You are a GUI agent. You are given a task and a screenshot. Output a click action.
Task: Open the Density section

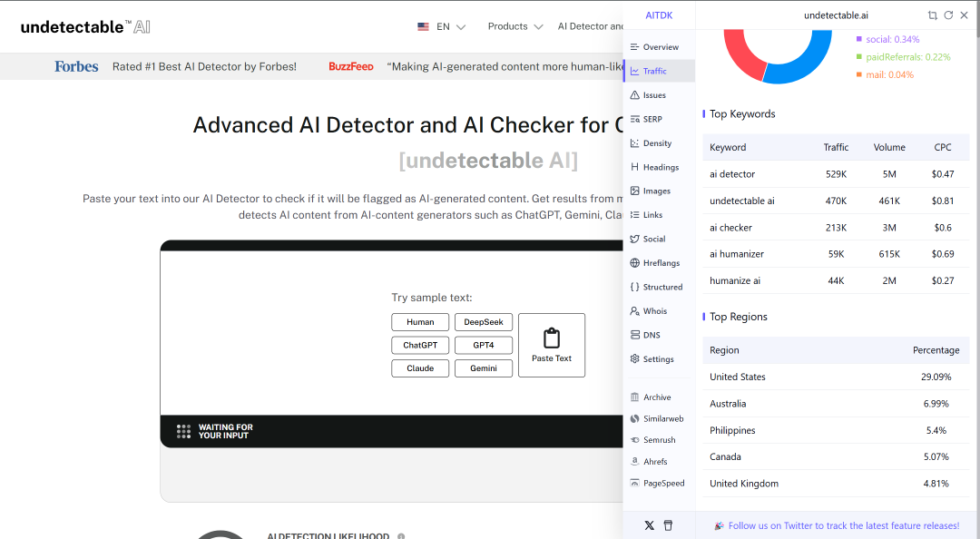click(660, 143)
